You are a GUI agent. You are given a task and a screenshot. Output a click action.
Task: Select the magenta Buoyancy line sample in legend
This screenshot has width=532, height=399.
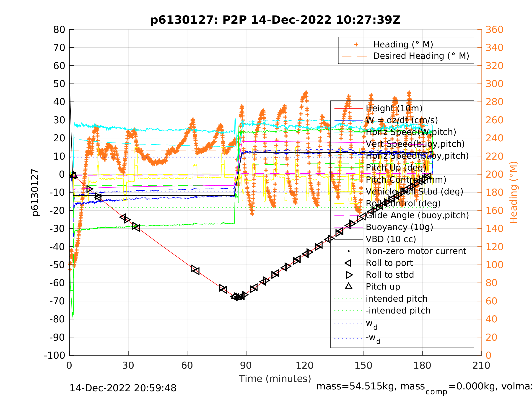348,227
